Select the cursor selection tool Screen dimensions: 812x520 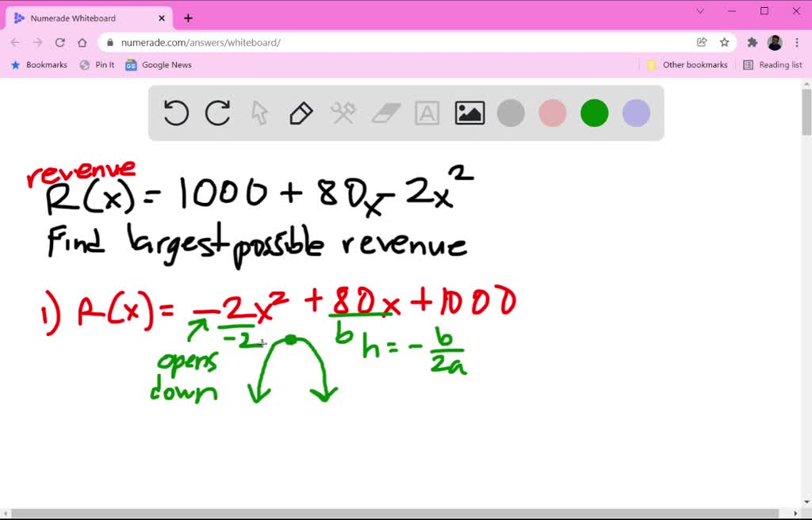(259, 113)
